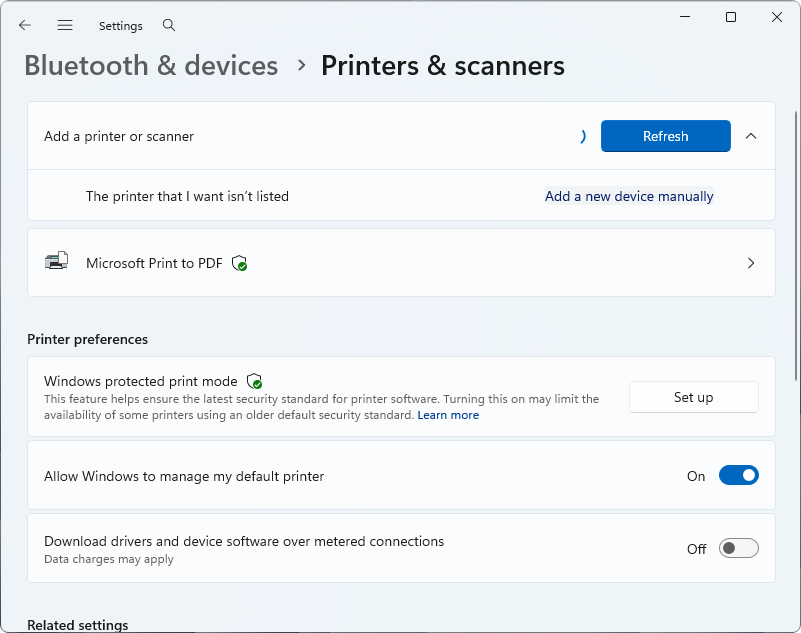Image resolution: width=801 pixels, height=633 pixels.
Task: Enable download drivers over metered connections
Action: (x=739, y=548)
